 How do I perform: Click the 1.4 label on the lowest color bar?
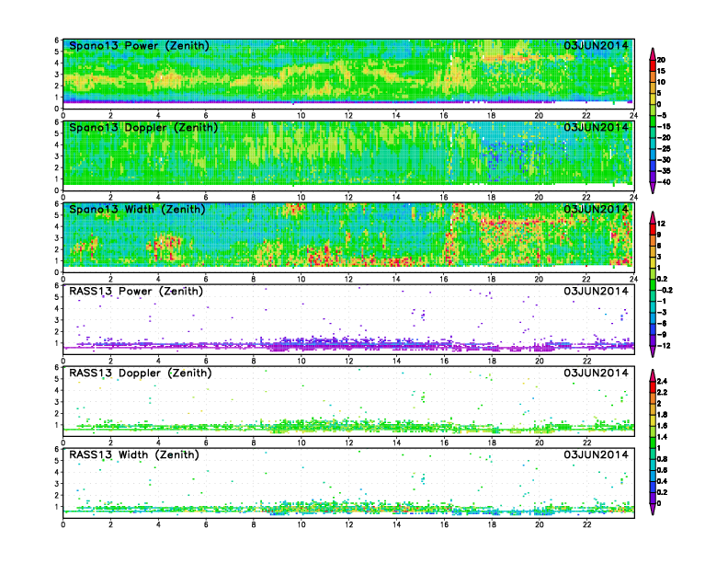point(663,437)
